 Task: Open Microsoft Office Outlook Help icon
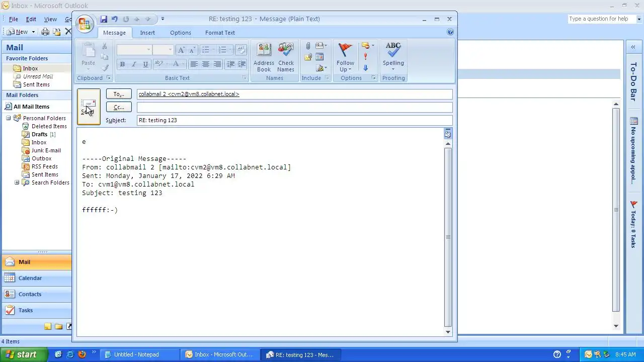[x=450, y=32]
